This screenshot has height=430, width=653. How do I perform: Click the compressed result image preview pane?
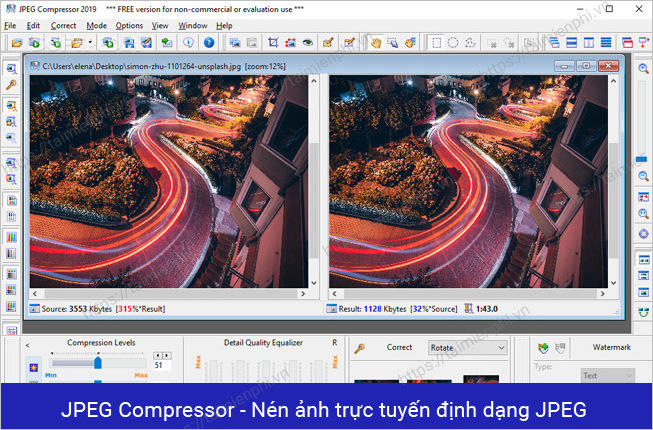tap(468, 181)
